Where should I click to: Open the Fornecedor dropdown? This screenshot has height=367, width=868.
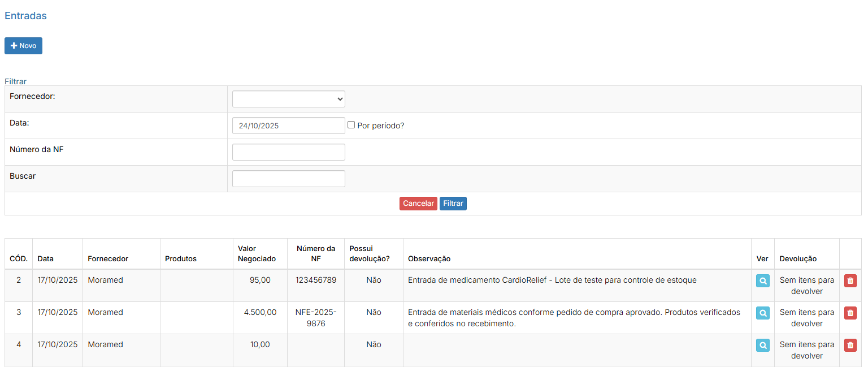[288, 99]
